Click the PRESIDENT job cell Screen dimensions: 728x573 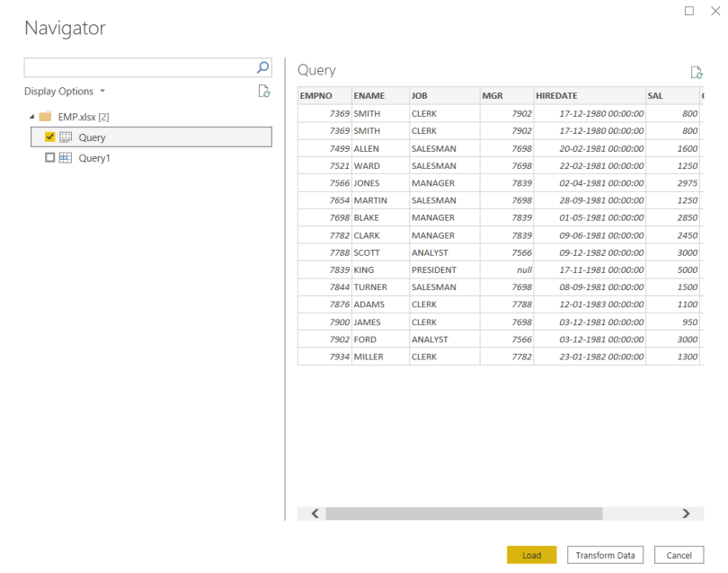coord(444,269)
